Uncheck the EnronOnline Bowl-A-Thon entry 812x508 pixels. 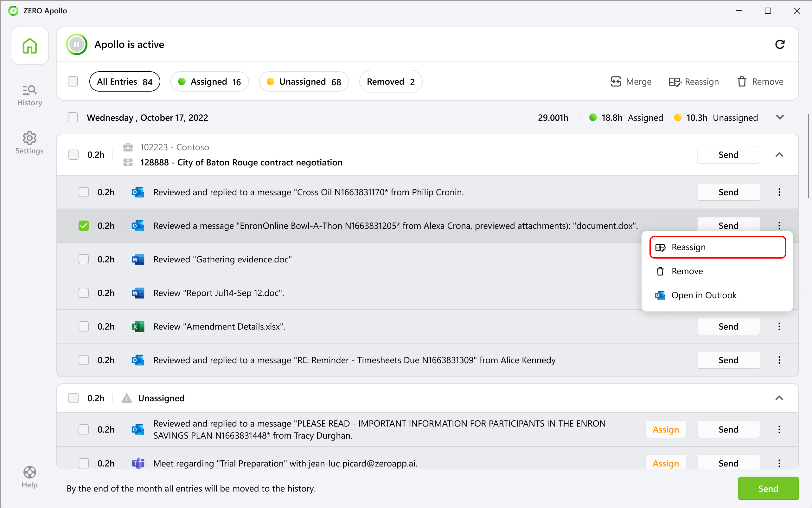coord(84,225)
